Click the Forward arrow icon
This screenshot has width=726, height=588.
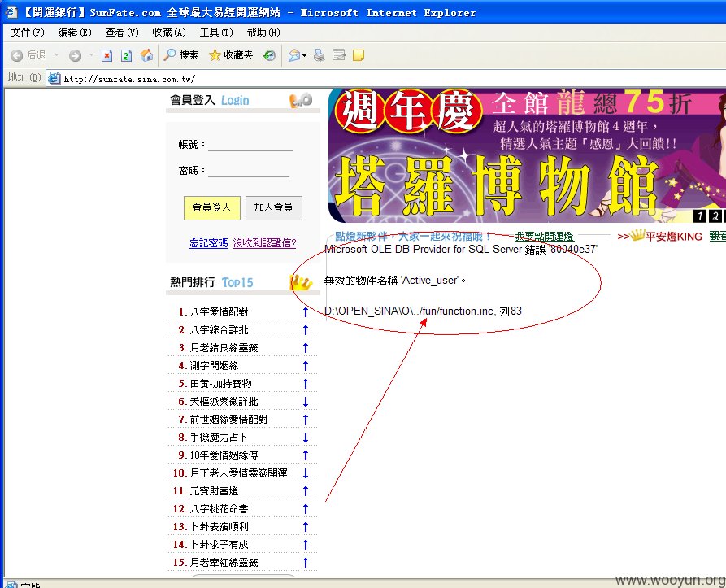pos(75,55)
